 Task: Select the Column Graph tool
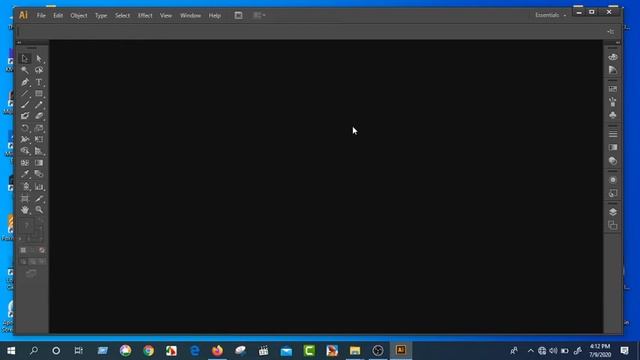click(x=39, y=187)
